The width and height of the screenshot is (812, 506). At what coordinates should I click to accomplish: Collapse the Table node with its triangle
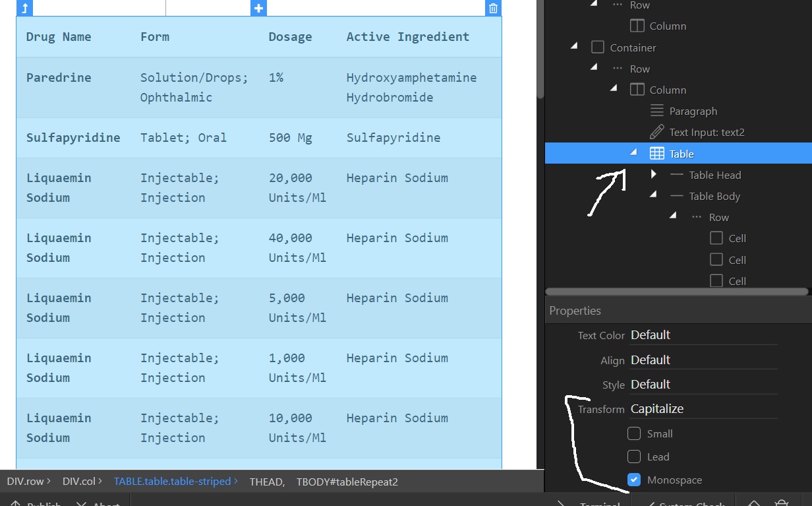(633, 152)
